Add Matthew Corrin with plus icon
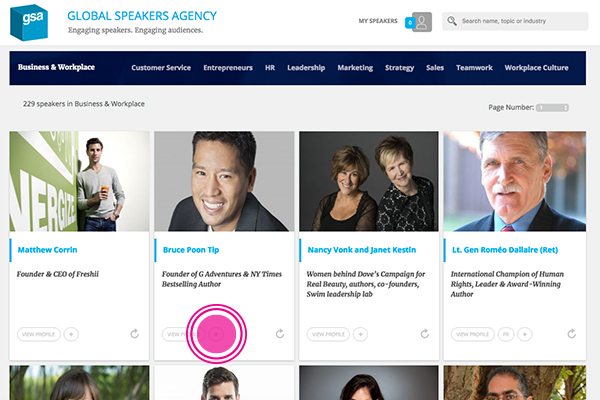 tap(71, 334)
